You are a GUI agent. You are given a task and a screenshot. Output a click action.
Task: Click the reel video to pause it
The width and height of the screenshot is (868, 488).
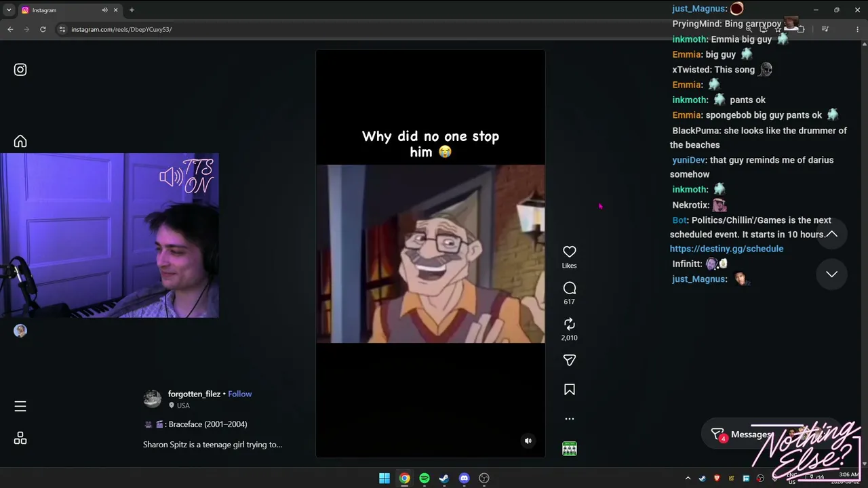(431, 253)
